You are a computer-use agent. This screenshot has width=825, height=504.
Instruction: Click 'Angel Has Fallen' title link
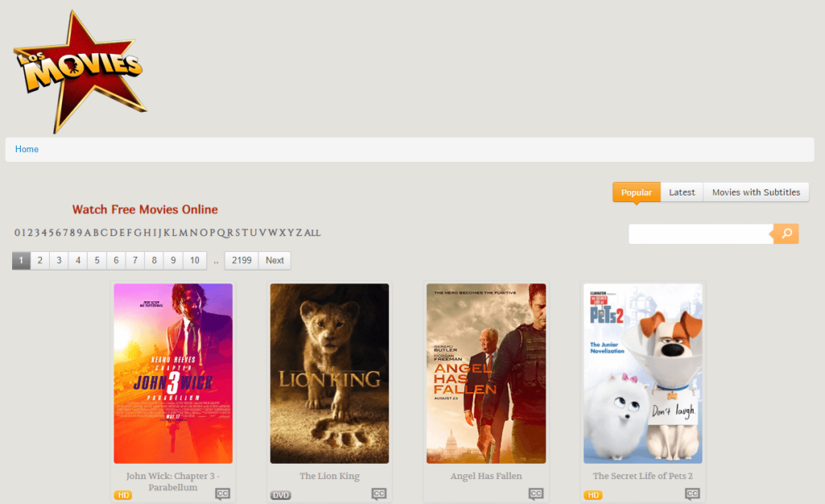(x=486, y=476)
